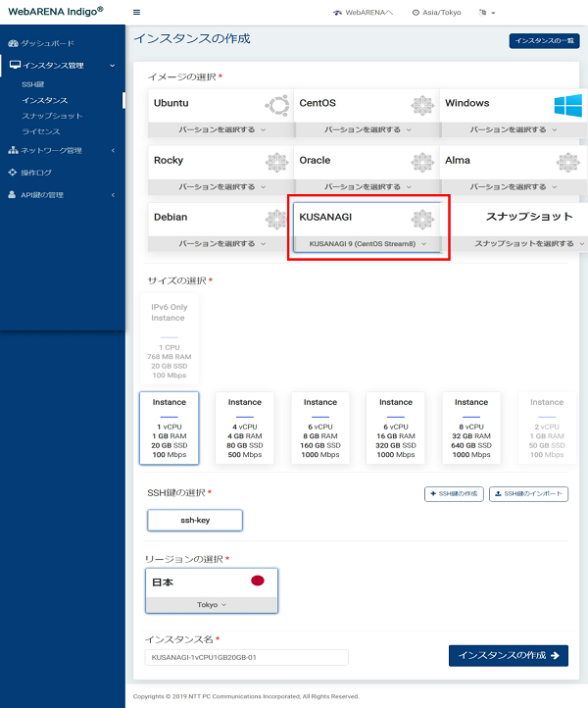Click the Debian image logo icon

tap(276, 220)
